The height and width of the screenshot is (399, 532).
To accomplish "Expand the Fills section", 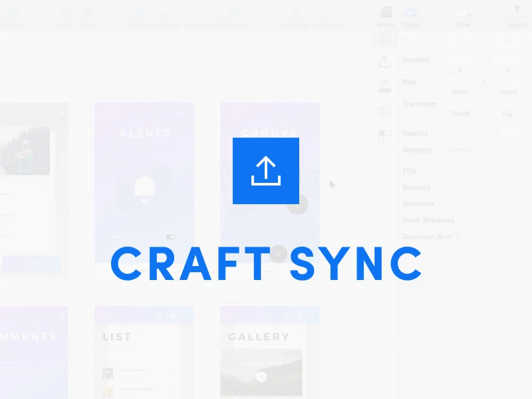I will click(410, 171).
